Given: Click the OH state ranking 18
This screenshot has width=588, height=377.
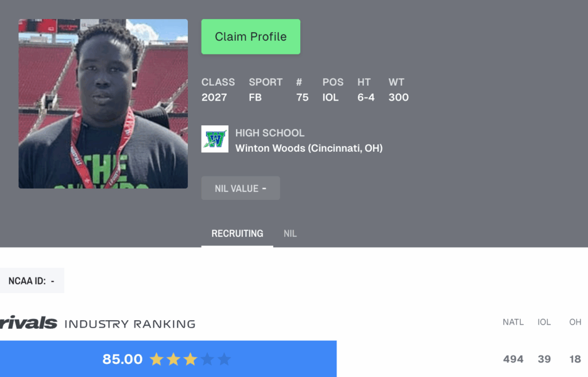Looking at the screenshot, I should coord(575,359).
